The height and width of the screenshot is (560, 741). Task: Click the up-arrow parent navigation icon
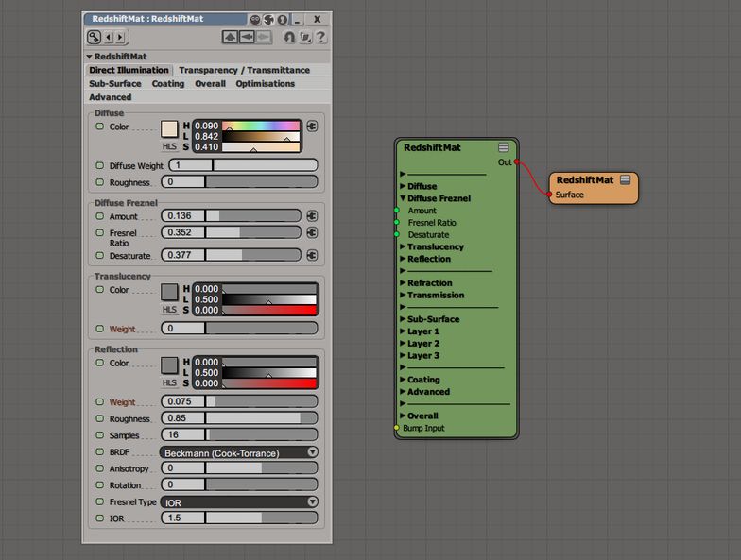[x=231, y=37]
